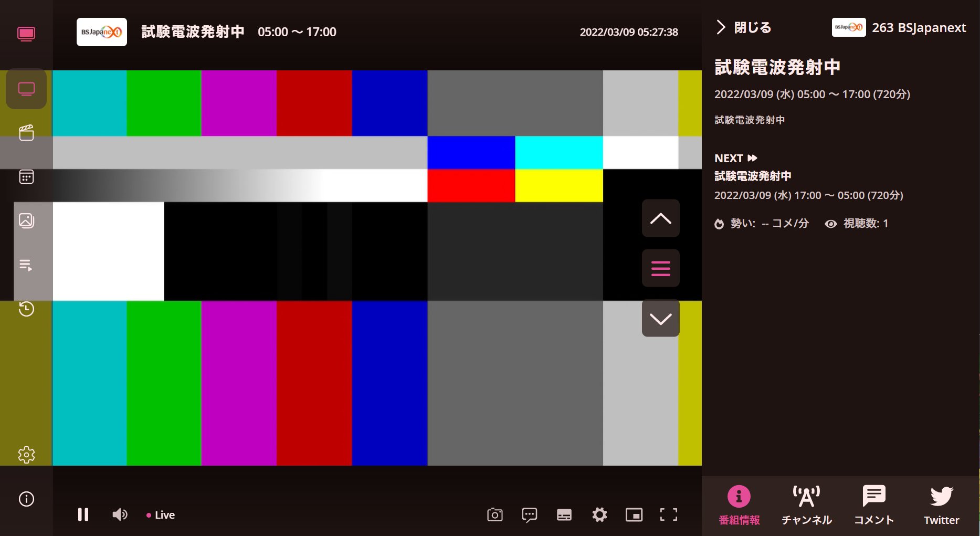980x536 pixels.
Task: Take a screenshot with the camera icon
Action: tap(494, 514)
